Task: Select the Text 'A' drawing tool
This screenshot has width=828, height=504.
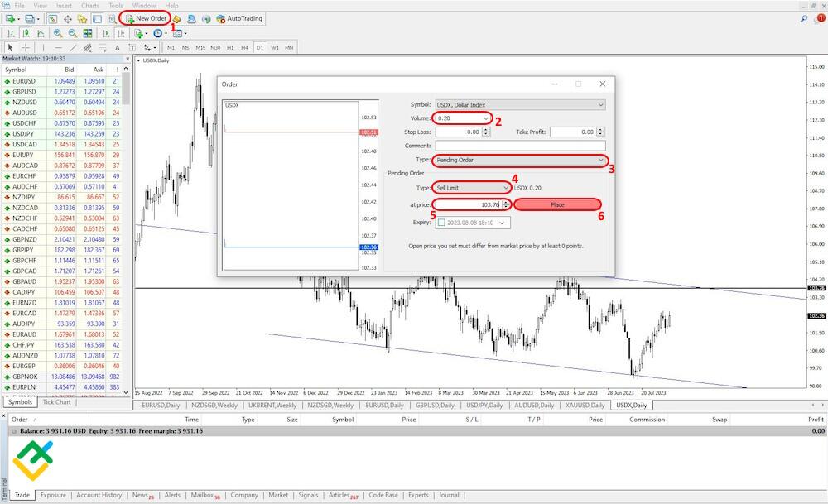Action: tap(118, 47)
